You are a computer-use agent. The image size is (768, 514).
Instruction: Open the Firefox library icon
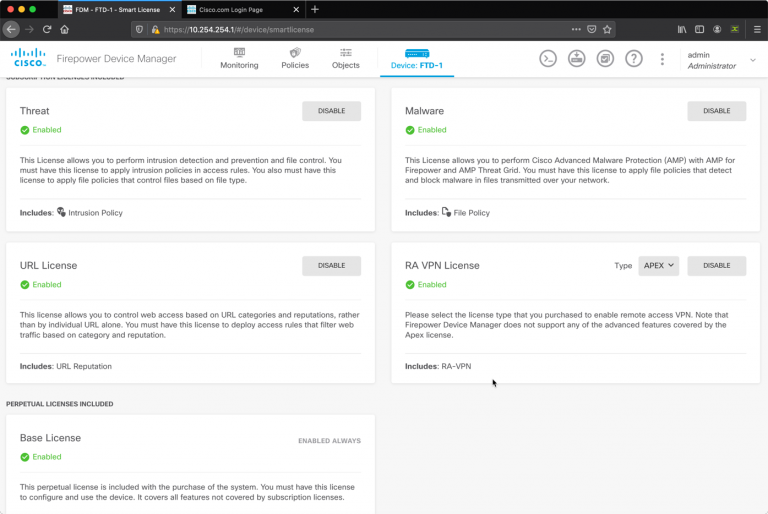[682, 29]
